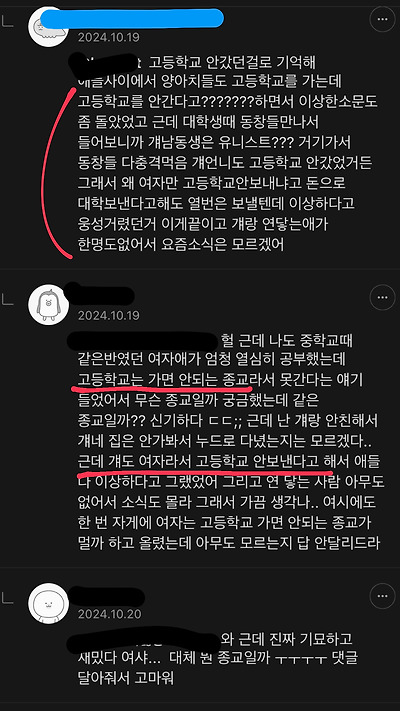The height and width of the screenshot is (711, 400).
Task: Open the round smiley avatar on the 2024.10.20 comment
Action: click(49, 603)
